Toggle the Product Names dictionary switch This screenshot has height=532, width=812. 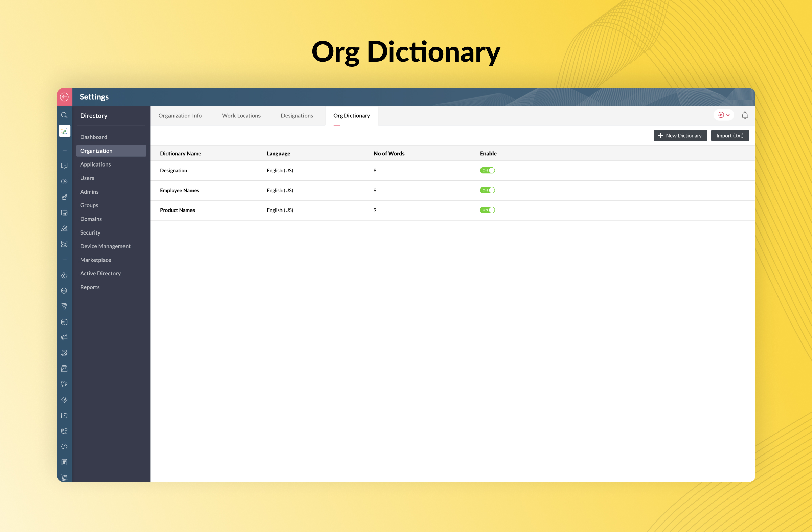point(487,210)
